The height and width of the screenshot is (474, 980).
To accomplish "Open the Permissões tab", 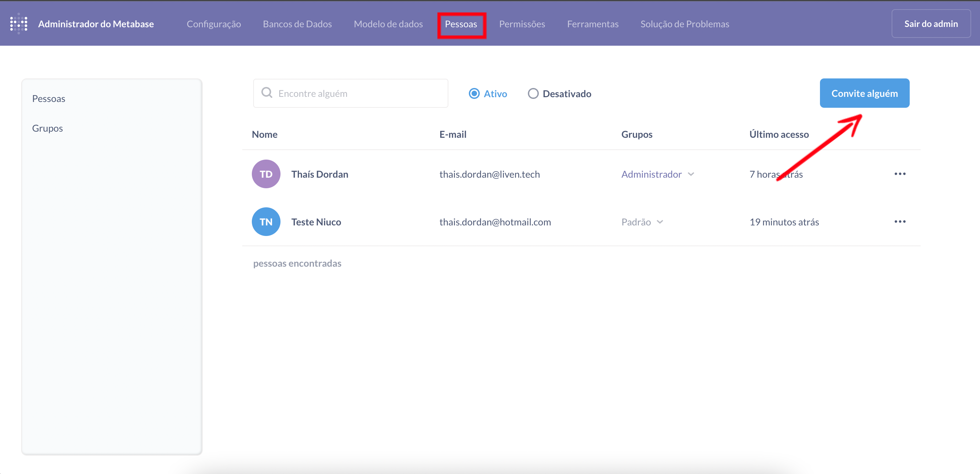I will pyautogui.click(x=522, y=24).
